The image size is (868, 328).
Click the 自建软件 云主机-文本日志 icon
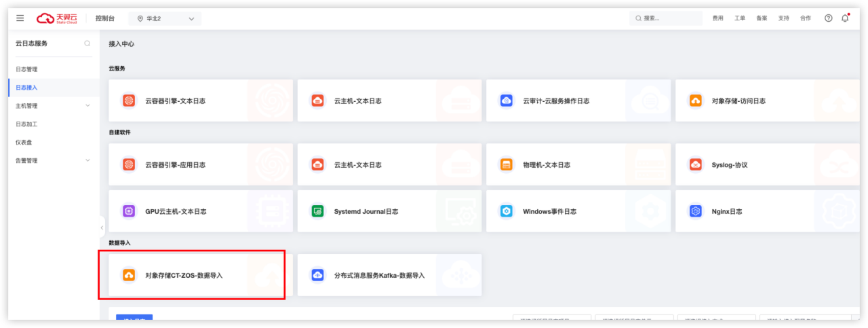tap(317, 164)
